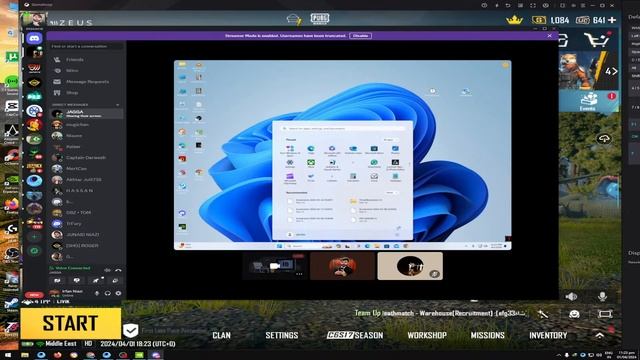Toggle Discord headphones deafen in user panel
This screenshot has height=360, width=640.
tap(108, 293)
